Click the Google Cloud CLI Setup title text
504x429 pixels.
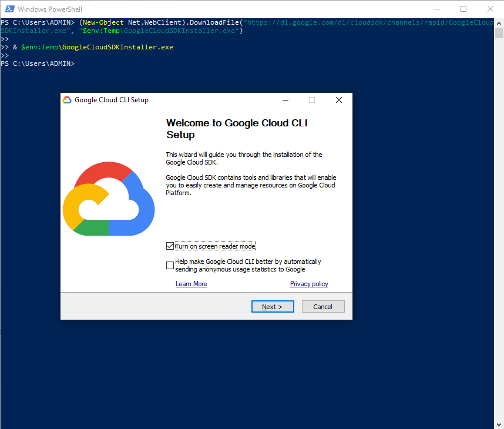point(112,100)
